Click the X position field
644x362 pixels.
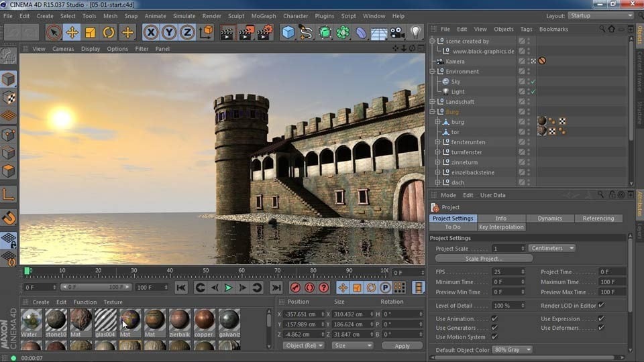tap(303, 314)
